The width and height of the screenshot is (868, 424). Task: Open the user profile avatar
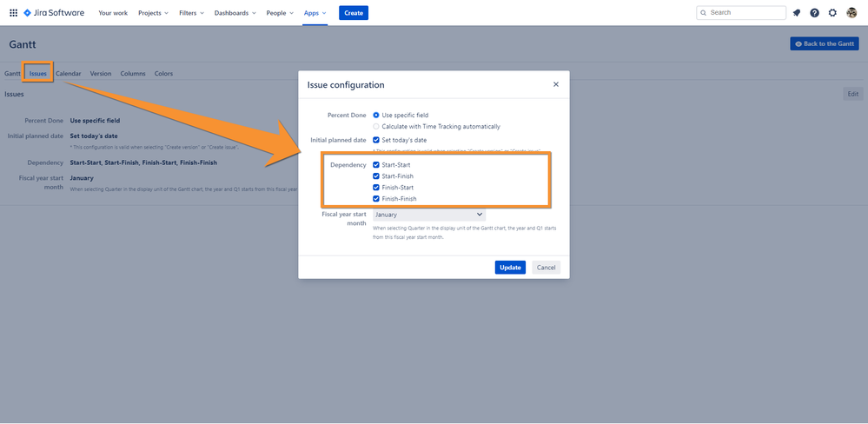[x=852, y=13]
